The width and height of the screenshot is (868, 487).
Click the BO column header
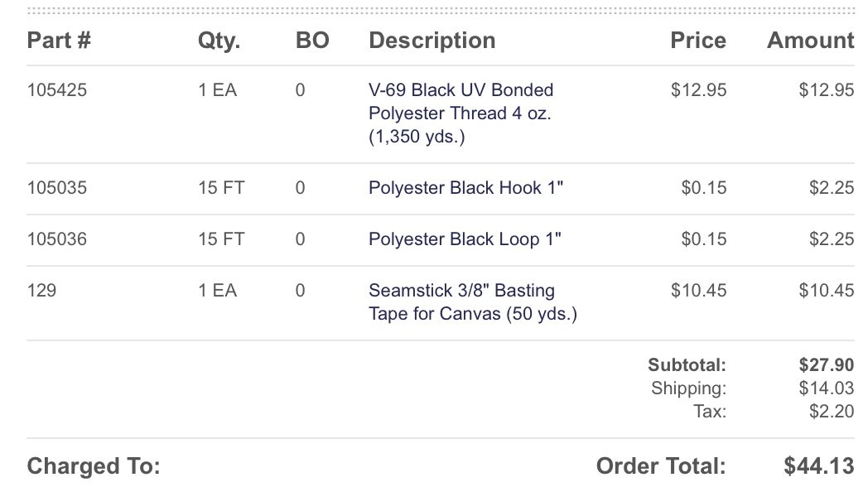[312, 41]
